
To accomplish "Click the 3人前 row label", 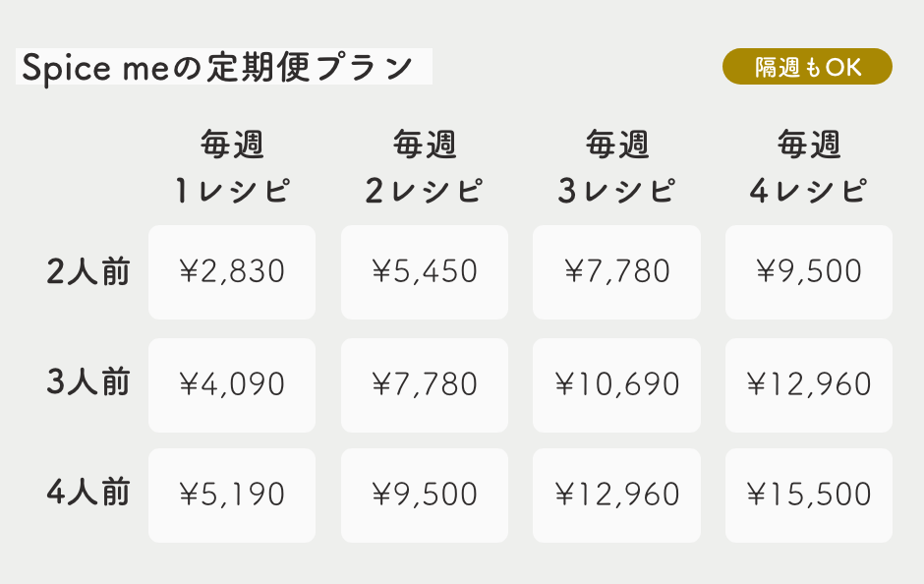I will point(88,382).
